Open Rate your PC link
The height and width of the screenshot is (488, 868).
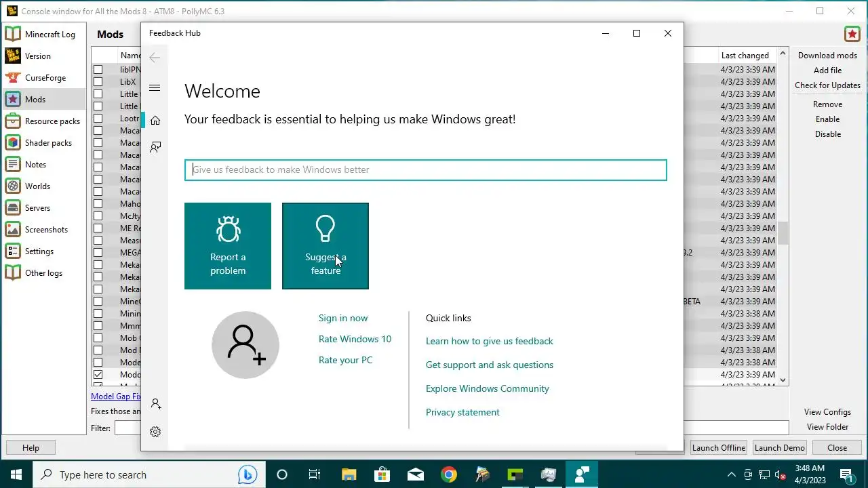pyautogui.click(x=346, y=360)
